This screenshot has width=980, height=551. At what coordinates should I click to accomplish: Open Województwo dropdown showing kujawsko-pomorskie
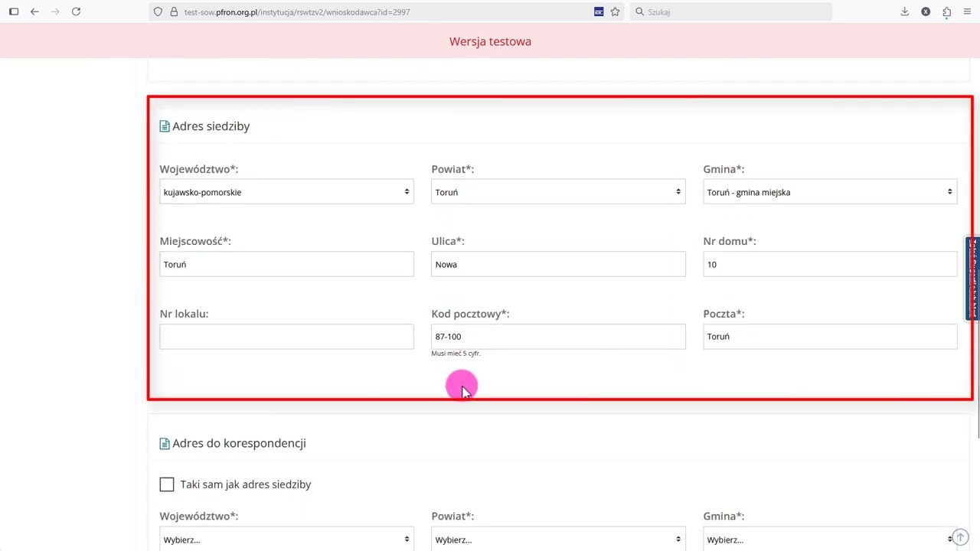[286, 192]
